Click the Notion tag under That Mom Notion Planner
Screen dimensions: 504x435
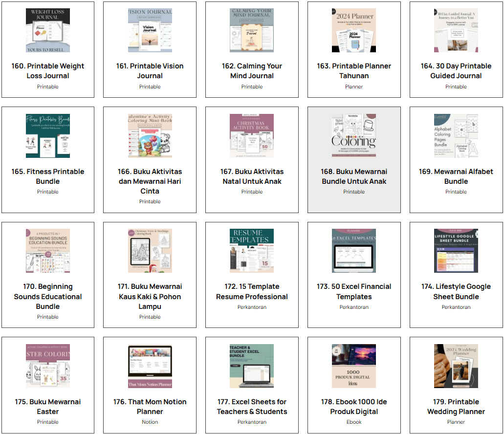150,422
